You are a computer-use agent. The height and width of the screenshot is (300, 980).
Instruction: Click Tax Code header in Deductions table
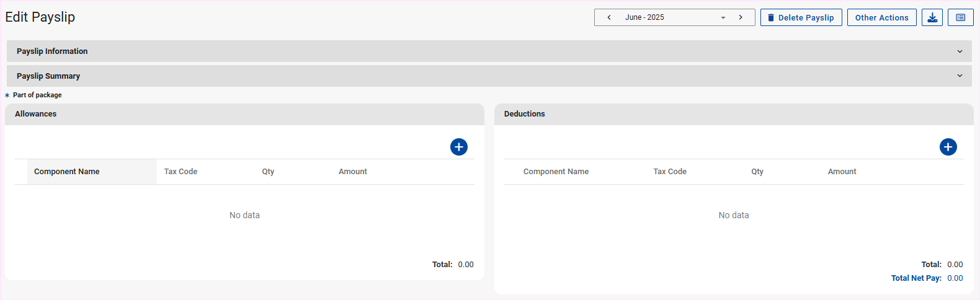(670, 172)
